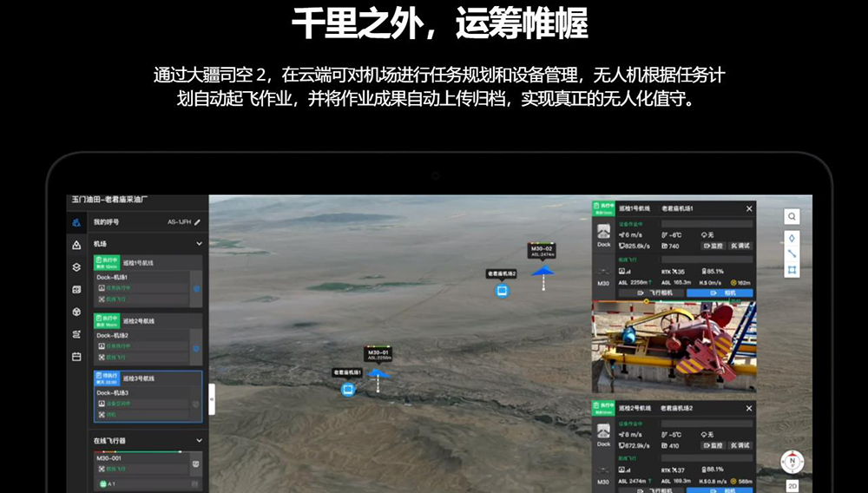Viewport: 868px width, 493px height.
Task: Click the 6 m/s wind speed reading
Action: click(x=630, y=235)
